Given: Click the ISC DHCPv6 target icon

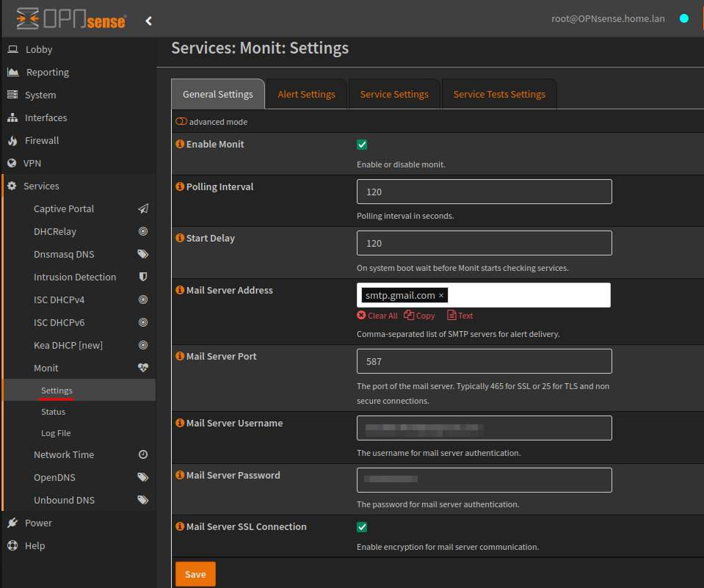Looking at the screenshot, I should click(x=142, y=322).
